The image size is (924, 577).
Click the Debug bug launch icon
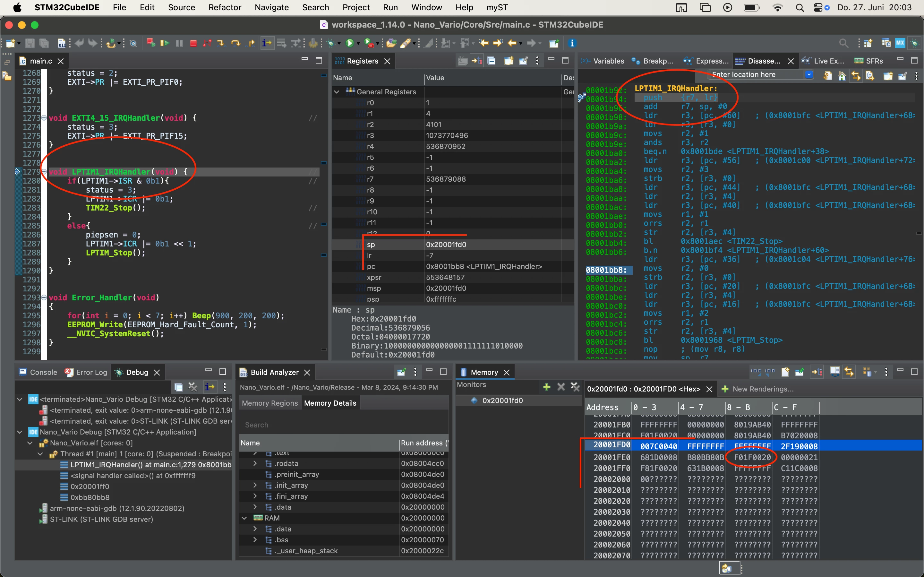tap(331, 43)
